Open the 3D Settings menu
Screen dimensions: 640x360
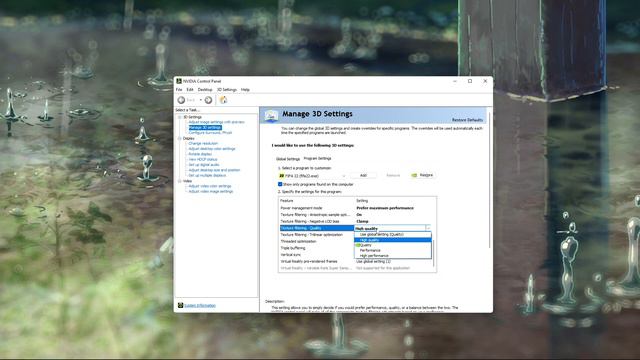[227, 89]
